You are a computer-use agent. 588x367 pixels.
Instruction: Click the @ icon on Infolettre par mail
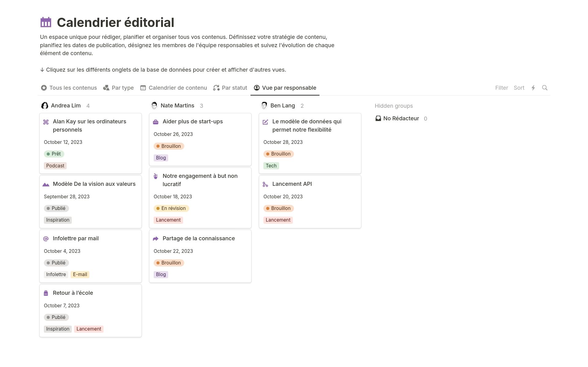pos(46,239)
